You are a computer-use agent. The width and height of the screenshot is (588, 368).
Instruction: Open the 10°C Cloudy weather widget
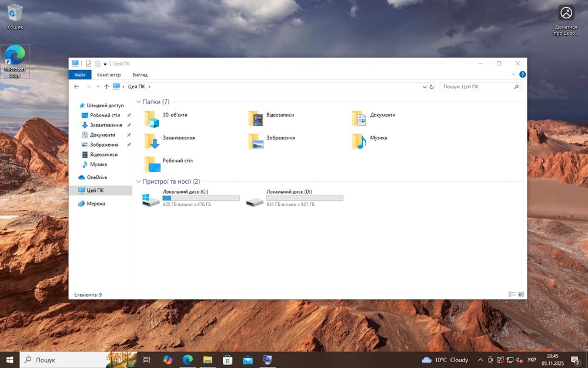click(445, 360)
